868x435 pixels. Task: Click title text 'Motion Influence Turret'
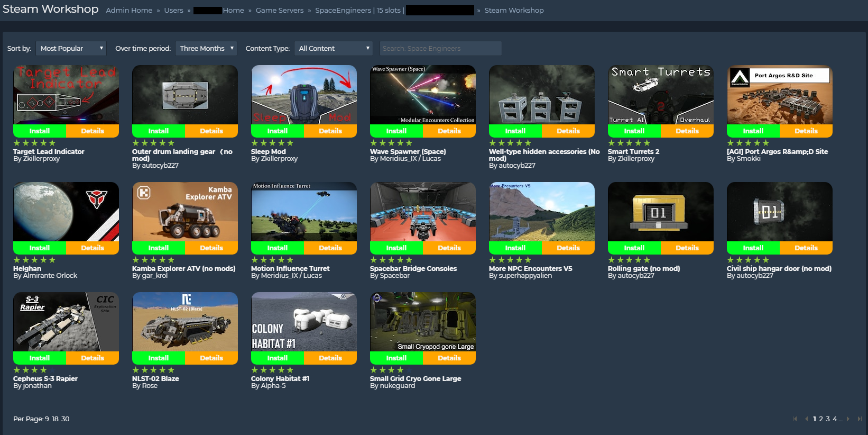click(290, 268)
